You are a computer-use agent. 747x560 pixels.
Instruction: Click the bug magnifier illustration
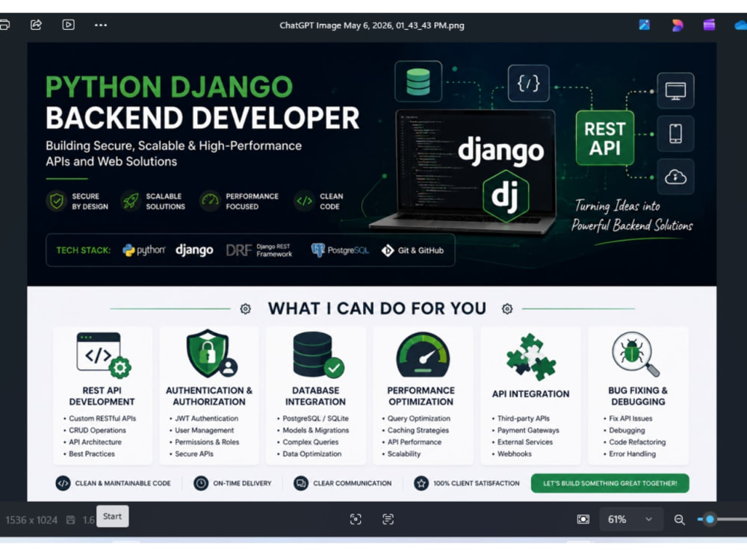click(x=636, y=354)
